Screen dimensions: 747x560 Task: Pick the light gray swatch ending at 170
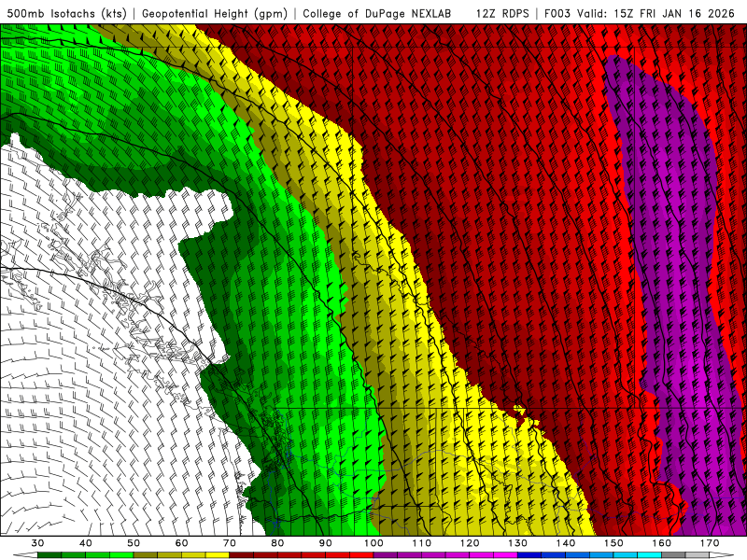(698, 555)
